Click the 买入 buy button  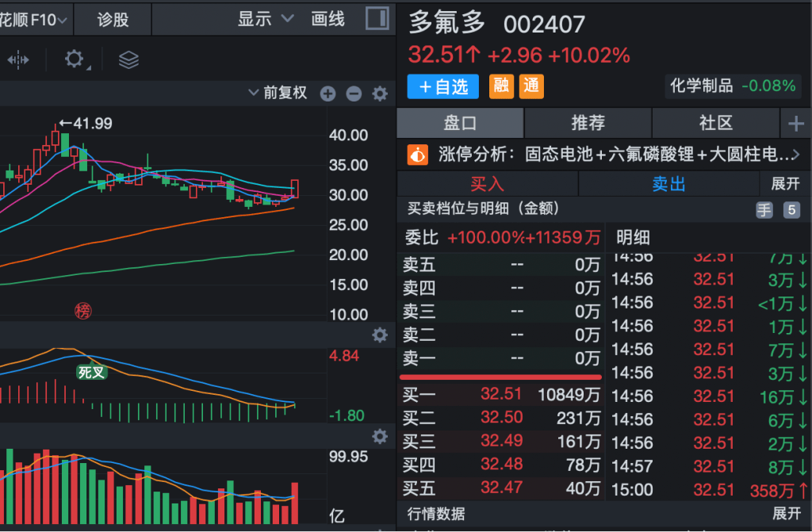(487, 184)
